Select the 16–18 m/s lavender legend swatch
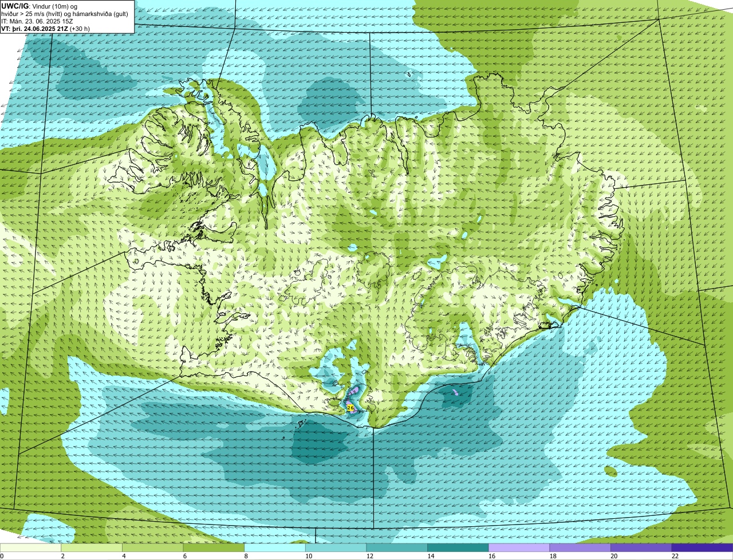Screen dimensions: 733x560 (x=518, y=547)
